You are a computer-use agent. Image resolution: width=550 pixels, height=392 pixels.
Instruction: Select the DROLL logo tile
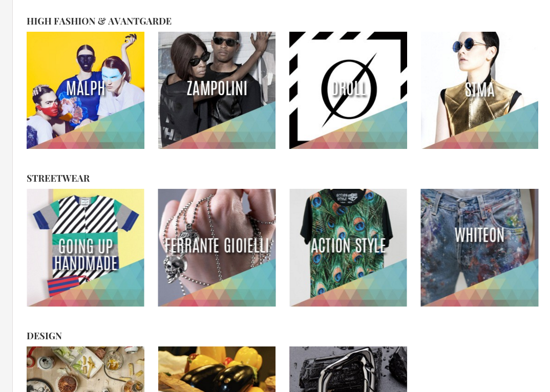[348, 90]
